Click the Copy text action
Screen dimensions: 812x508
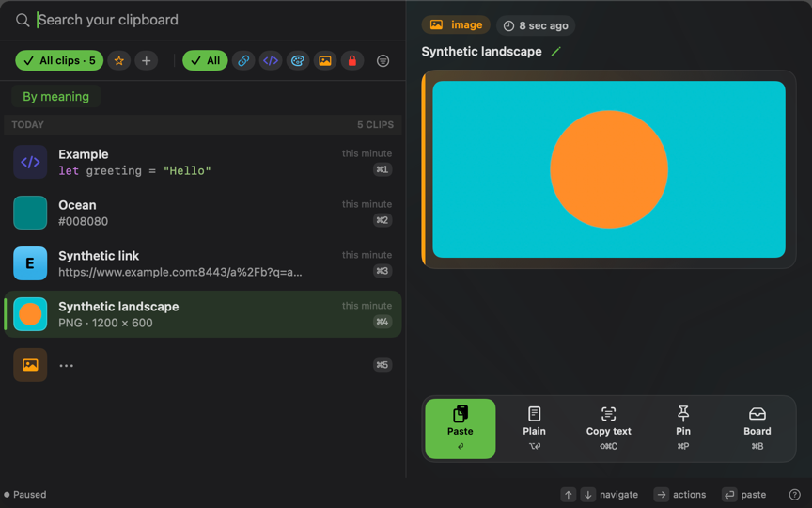pos(608,429)
